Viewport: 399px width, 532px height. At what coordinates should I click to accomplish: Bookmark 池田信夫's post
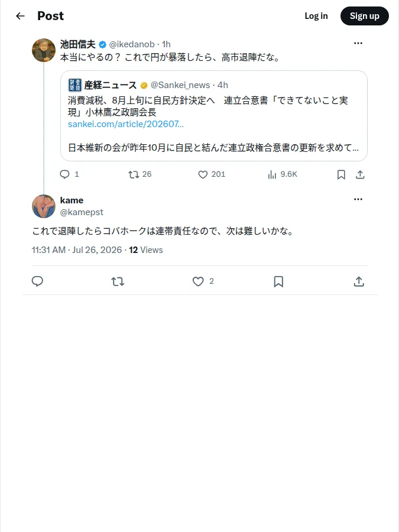click(x=341, y=175)
